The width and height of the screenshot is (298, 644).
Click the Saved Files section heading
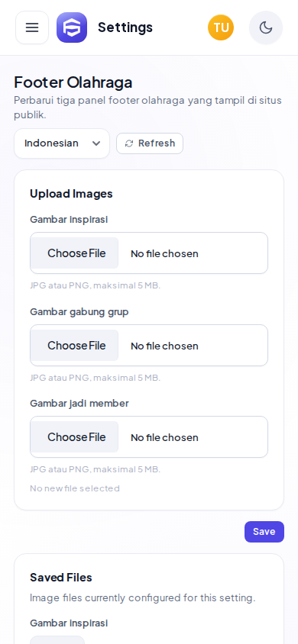pos(61,578)
